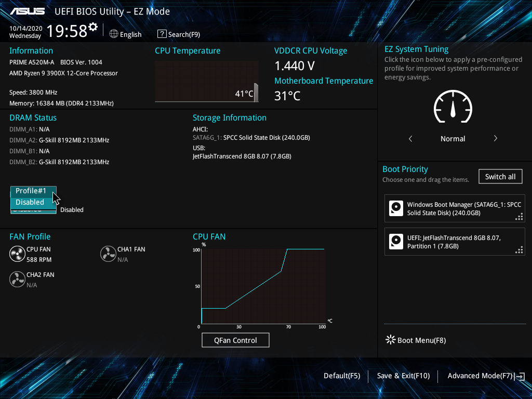Click the Search question mark icon
The height and width of the screenshot is (399, 532).
[162, 34]
